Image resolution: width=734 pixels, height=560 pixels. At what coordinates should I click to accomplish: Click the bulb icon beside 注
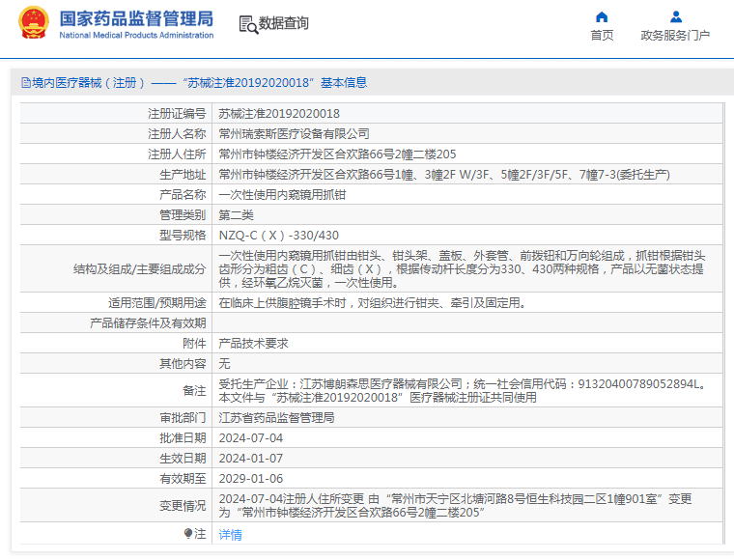[x=188, y=533]
